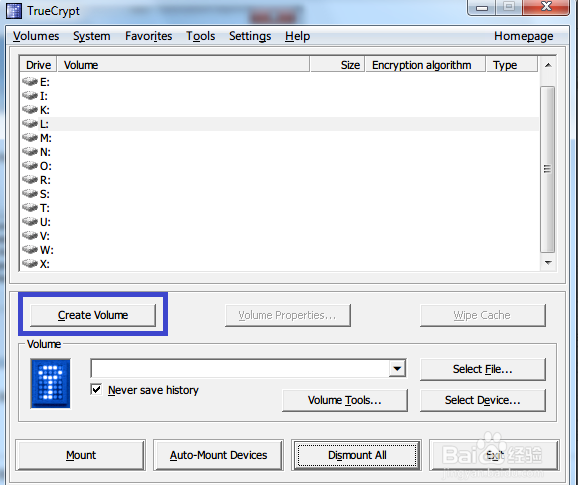Click the Create Volume button

tap(93, 315)
